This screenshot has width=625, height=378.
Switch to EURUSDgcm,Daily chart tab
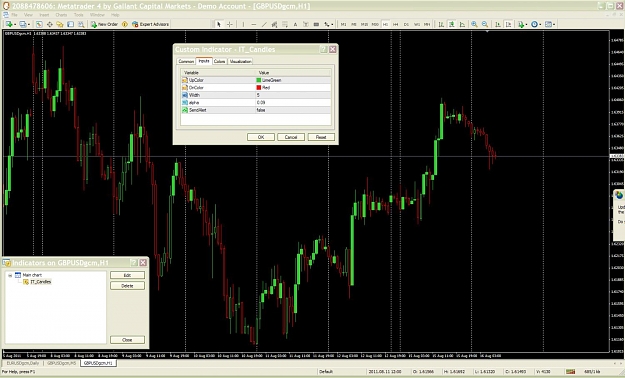[x=23, y=363]
